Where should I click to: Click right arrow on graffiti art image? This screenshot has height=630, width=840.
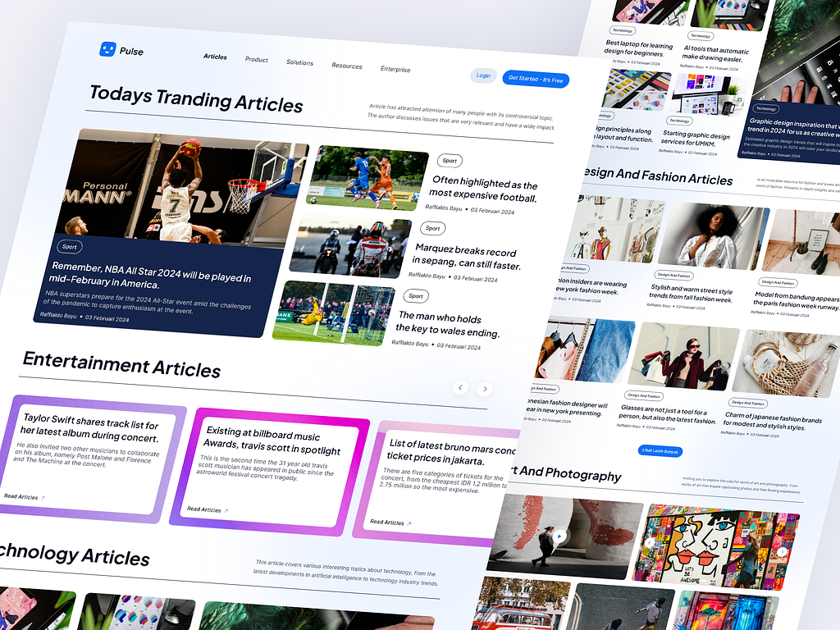[782, 552]
